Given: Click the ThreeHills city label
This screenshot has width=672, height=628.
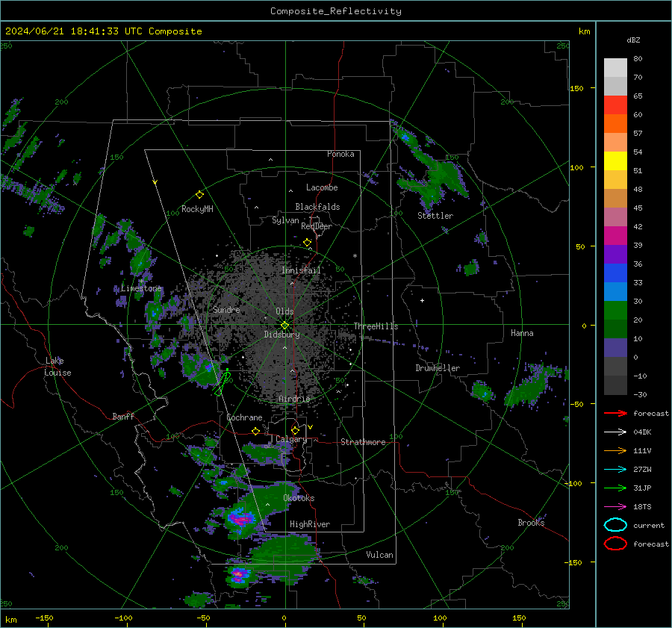Looking at the screenshot, I should tap(376, 326).
